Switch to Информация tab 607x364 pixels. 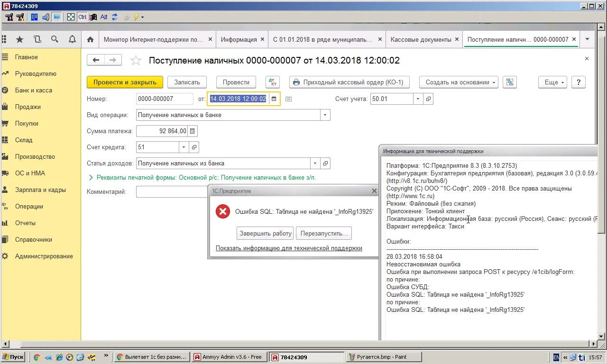pos(242,39)
